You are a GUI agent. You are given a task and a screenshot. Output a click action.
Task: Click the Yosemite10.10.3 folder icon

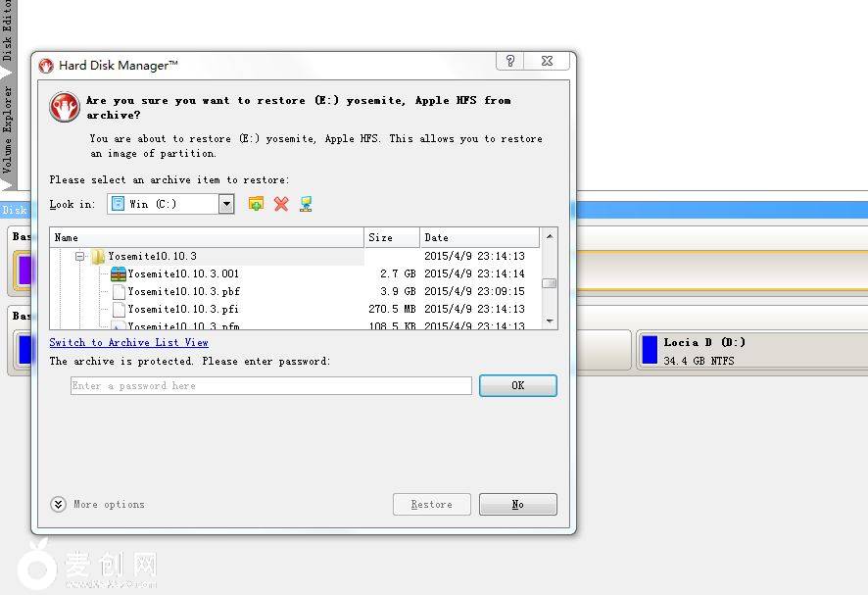tap(98, 257)
